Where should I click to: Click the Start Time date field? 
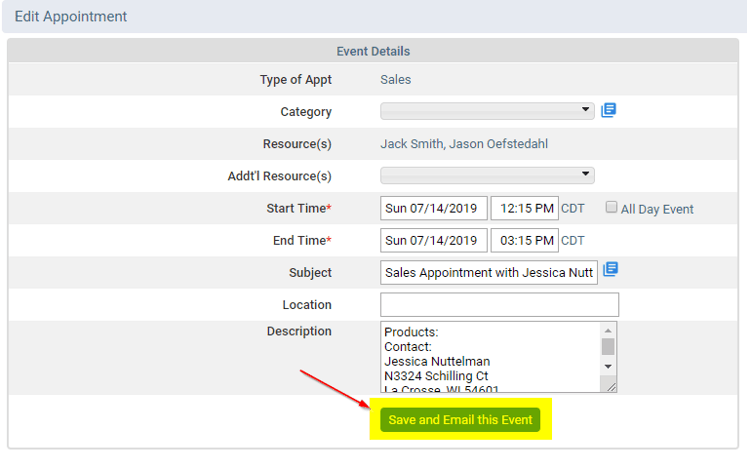coord(434,208)
